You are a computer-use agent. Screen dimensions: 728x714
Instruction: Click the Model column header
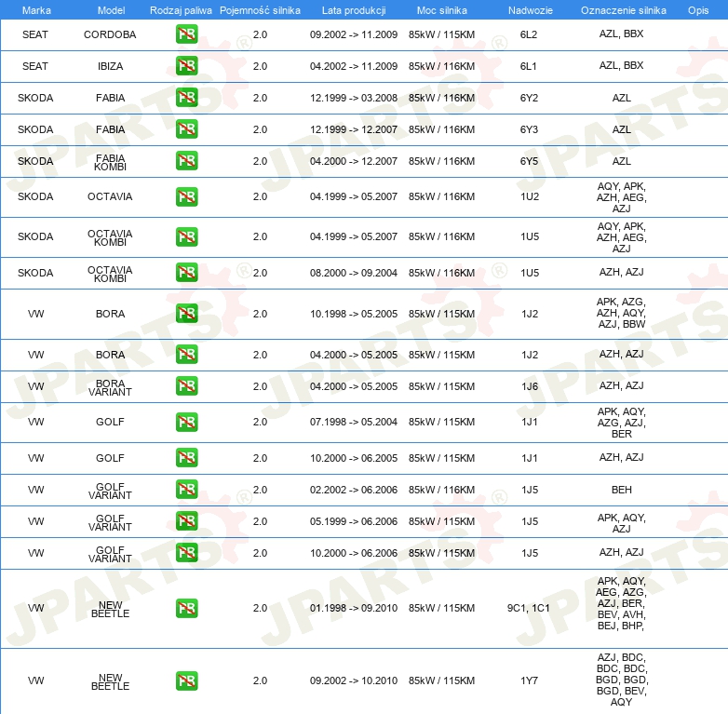click(111, 10)
